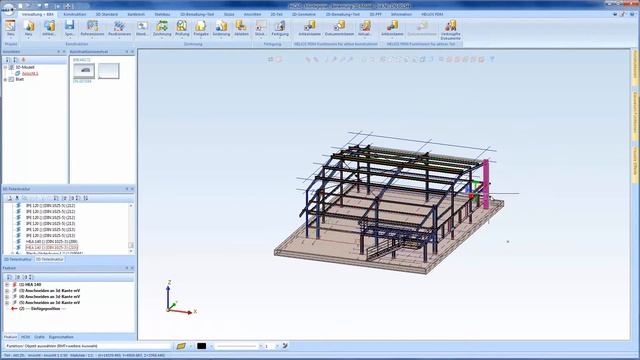Open the HELiOS PDM ribbon tab
Image resolution: width=640 pixels, height=360 pixels.
432,14
